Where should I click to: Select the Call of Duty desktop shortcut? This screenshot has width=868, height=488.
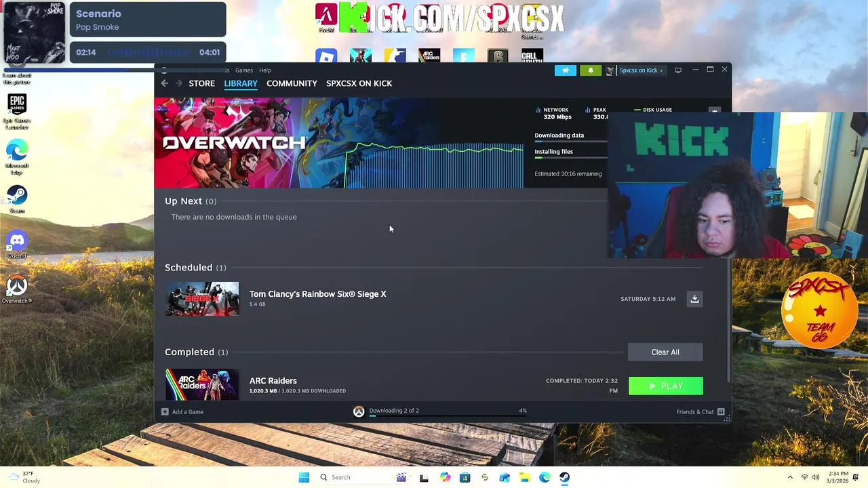(532, 56)
